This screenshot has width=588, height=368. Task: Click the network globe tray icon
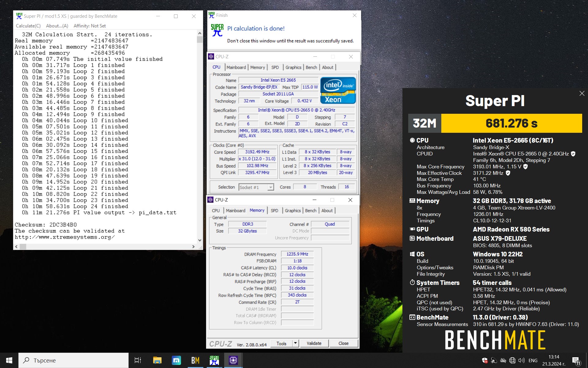[x=512, y=360]
